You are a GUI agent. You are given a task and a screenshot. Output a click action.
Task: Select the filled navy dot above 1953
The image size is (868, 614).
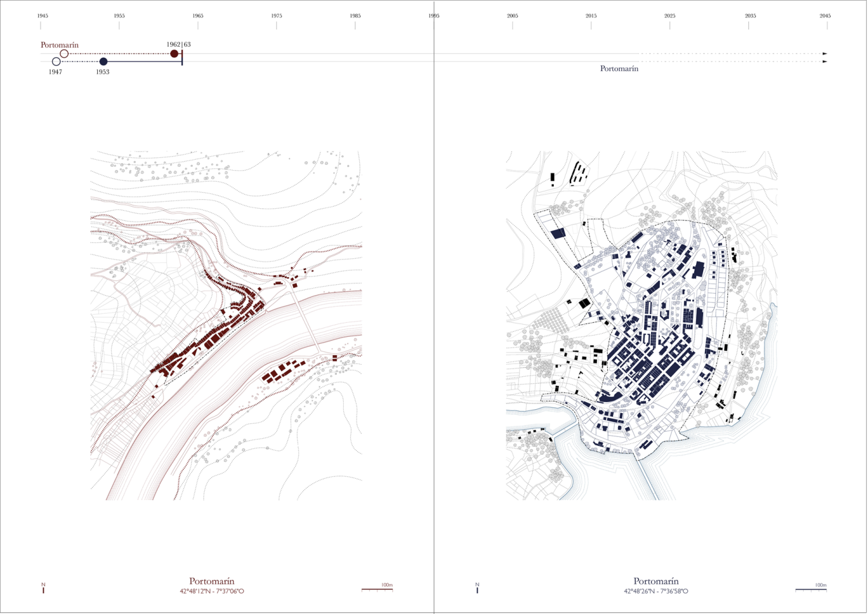click(103, 61)
